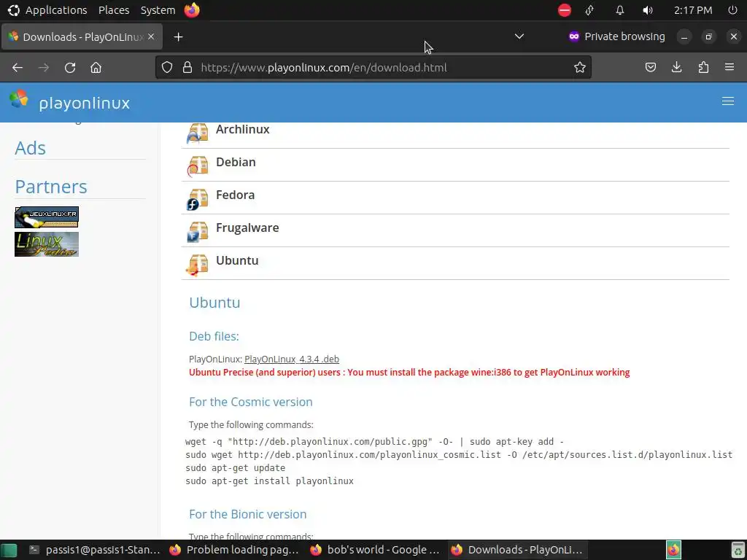This screenshot has height=560, width=747.
Task: Download the PlayOnLinux_4.3.4.deb file
Action: pos(292,359)
